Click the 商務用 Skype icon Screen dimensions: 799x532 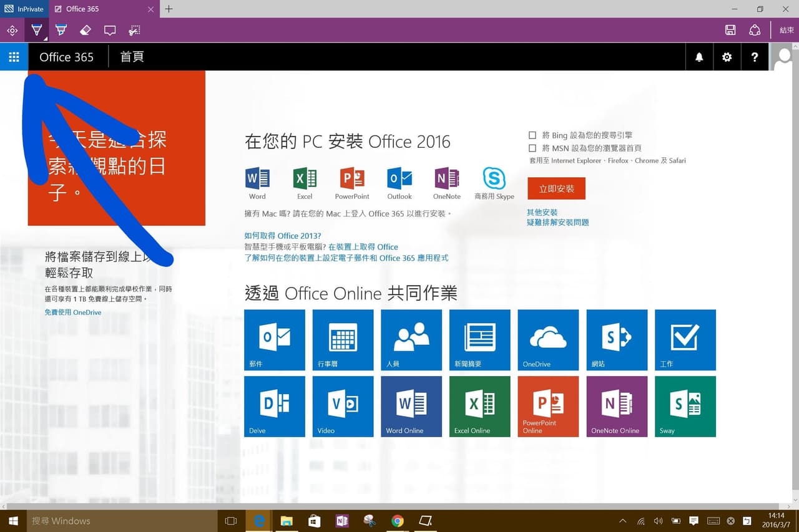pyautogui.click(x=494, y=178)
